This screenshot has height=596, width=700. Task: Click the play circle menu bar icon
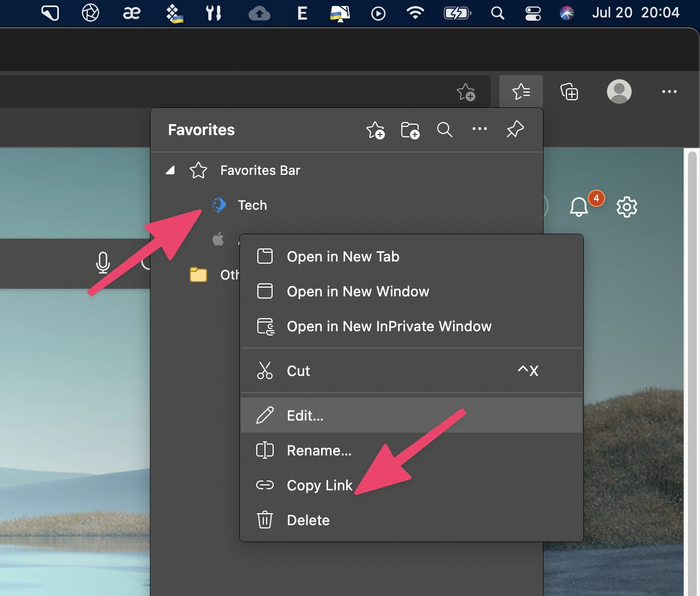tap(378, 13)
